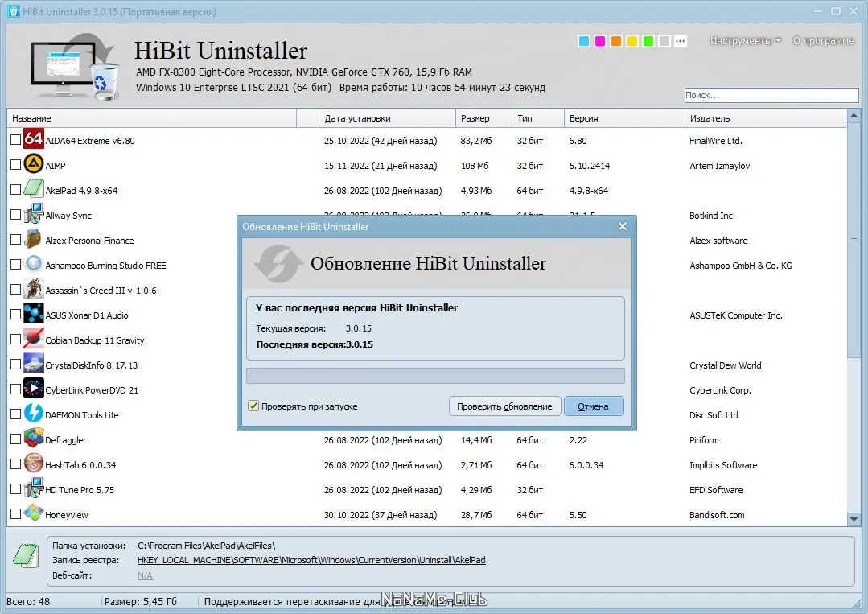The image size is (868, 614).
Task: Click the Cobian Backup 11 Gravity icon
Action: pos(33,338)
